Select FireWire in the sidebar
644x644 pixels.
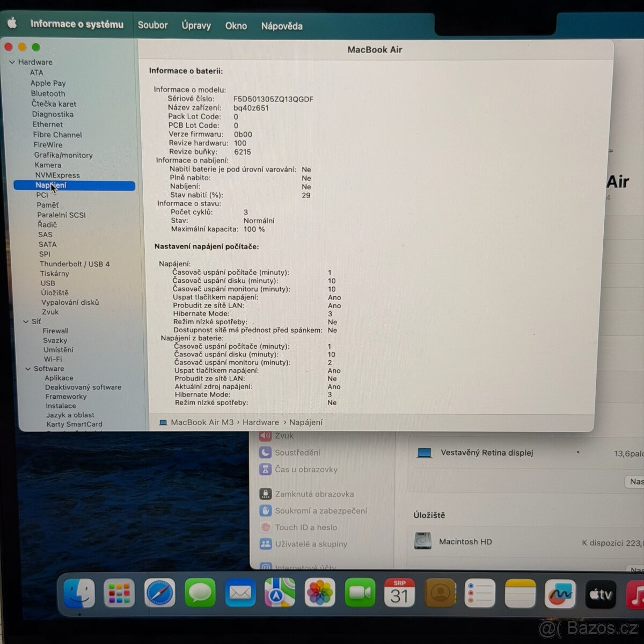48,145
